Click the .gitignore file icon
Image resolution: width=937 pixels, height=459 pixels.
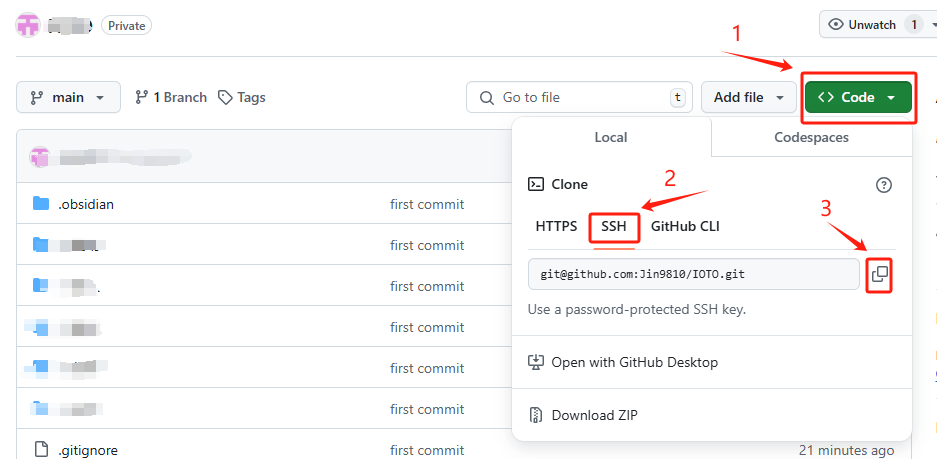[x=41, y=449]
